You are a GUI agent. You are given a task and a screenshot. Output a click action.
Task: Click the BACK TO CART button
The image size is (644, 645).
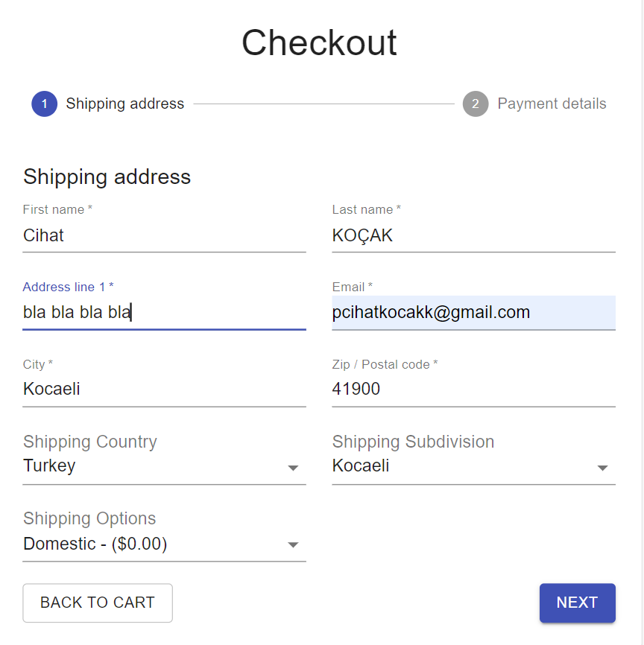(98, 603)
